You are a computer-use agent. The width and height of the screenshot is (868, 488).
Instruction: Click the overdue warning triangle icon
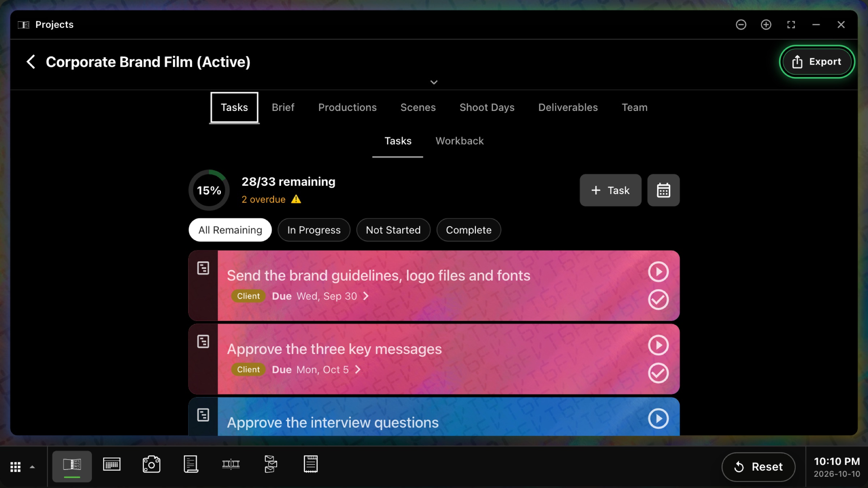tap(296, 199)
